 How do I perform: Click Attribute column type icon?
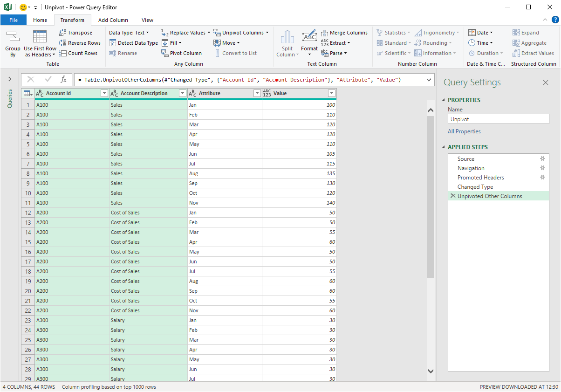point(192,93)
